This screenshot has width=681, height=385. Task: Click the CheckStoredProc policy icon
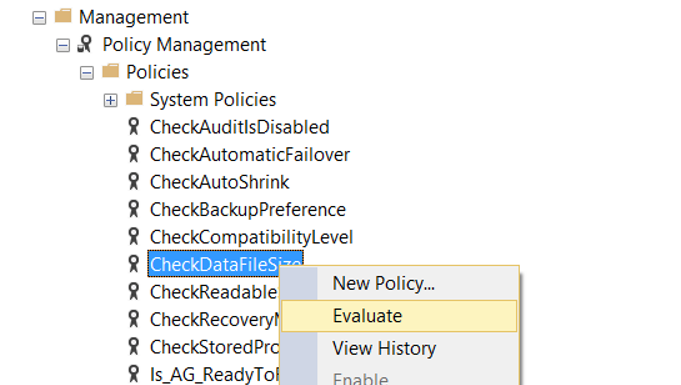tap(134, 346)
